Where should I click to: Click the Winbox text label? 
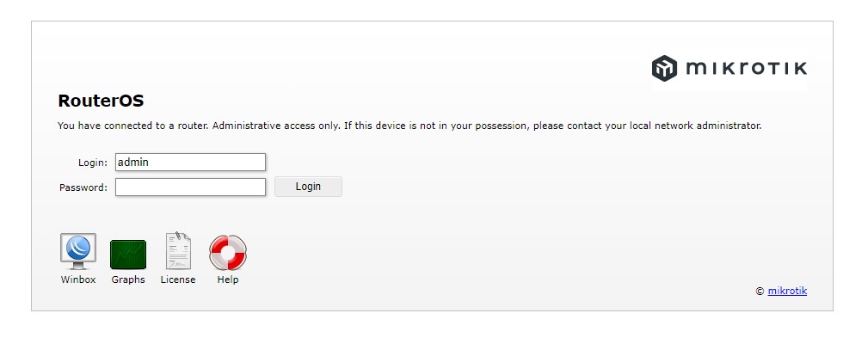[x=78, y=279]
